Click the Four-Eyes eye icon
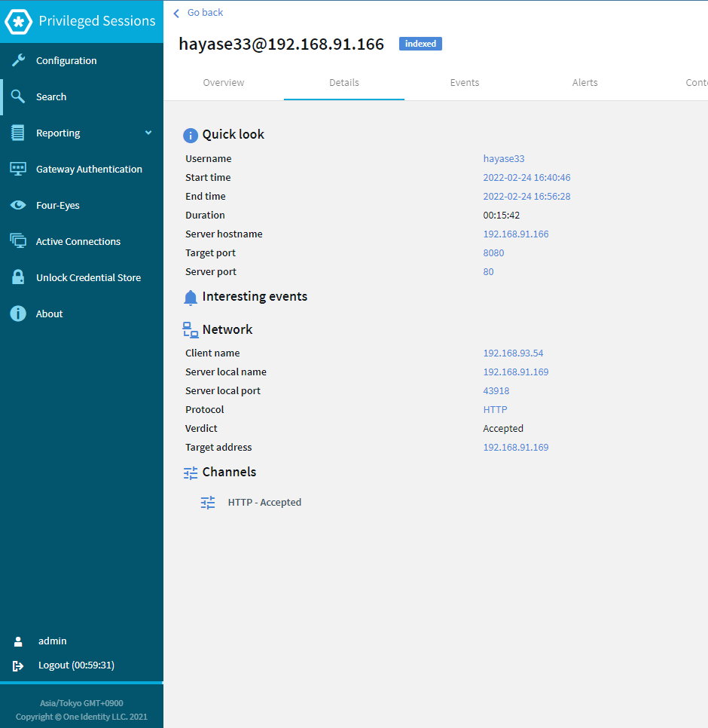Screen dimensions: 708x728 (x=18, y=205)
